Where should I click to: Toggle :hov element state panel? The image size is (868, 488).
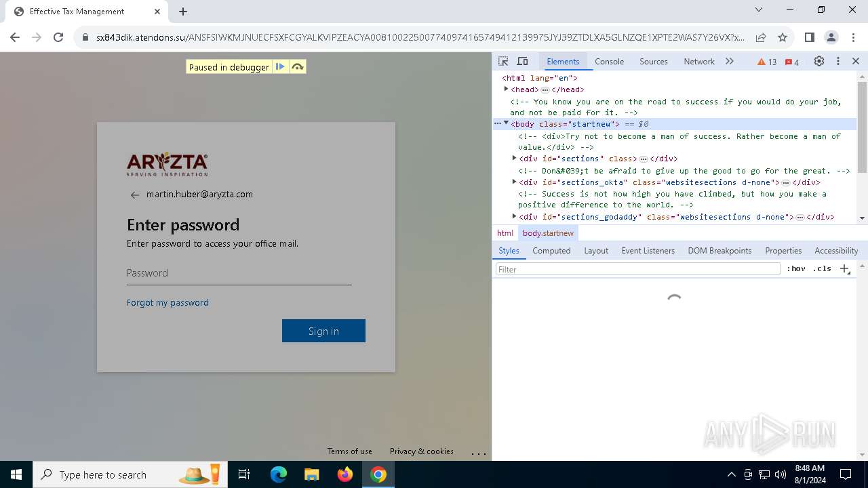tap(796, 269)
